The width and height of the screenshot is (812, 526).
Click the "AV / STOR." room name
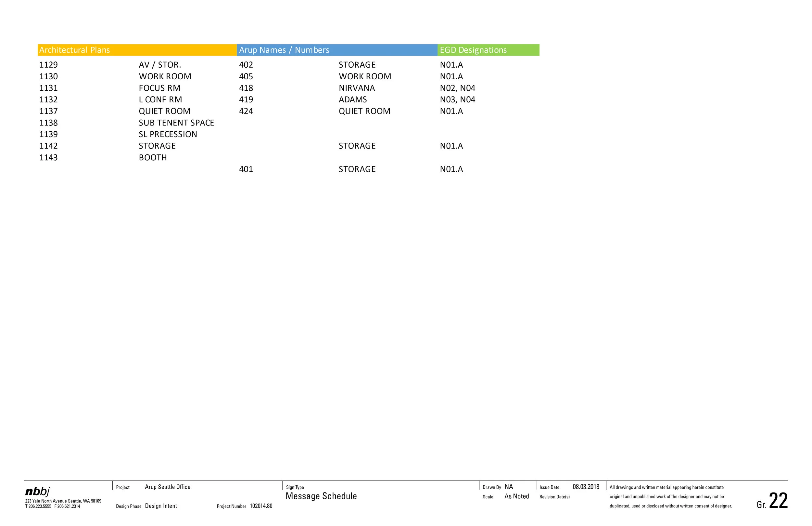tap(160, 65)
